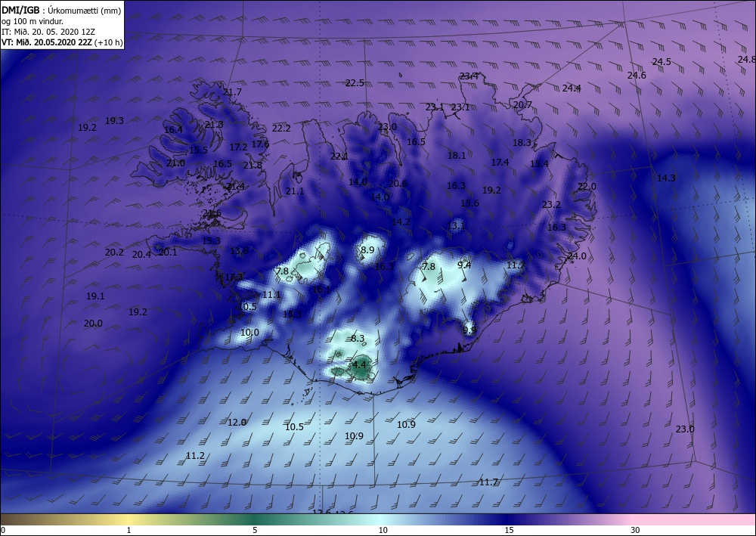Screen dimensions: 756x536
Task: Select the 19.3 value over the ocean
Action: coord(114,120)
